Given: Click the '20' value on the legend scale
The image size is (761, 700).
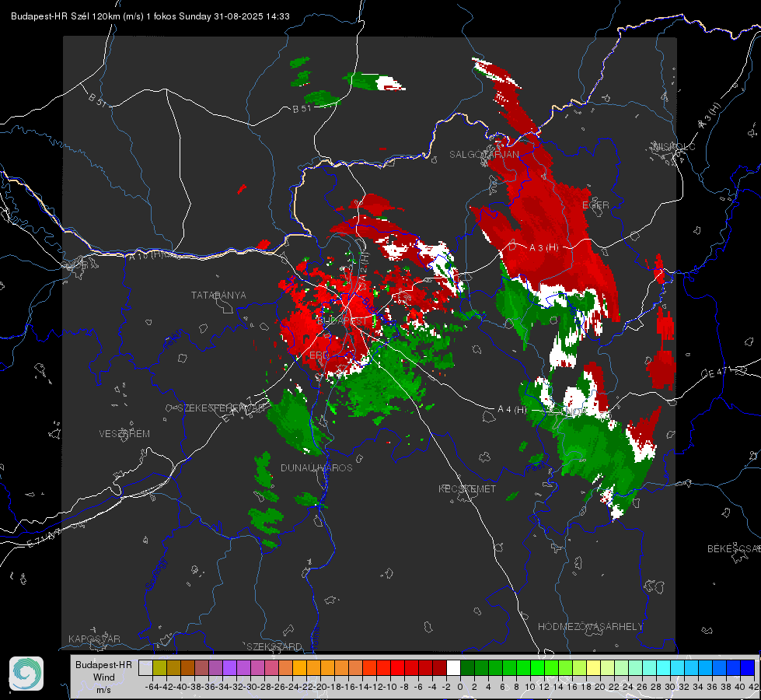Looking at the screenshot, I should tap(600, 687).
